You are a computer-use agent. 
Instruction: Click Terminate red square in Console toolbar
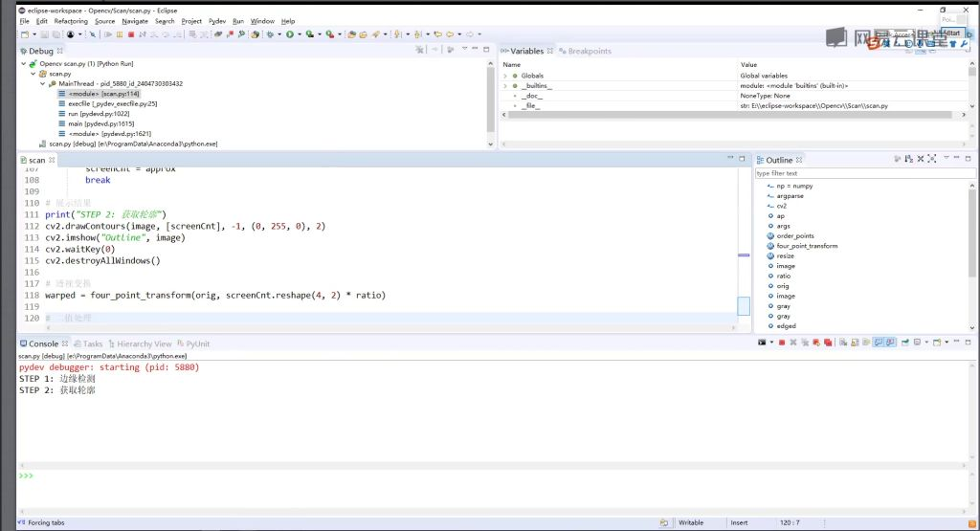coord(782,343)
